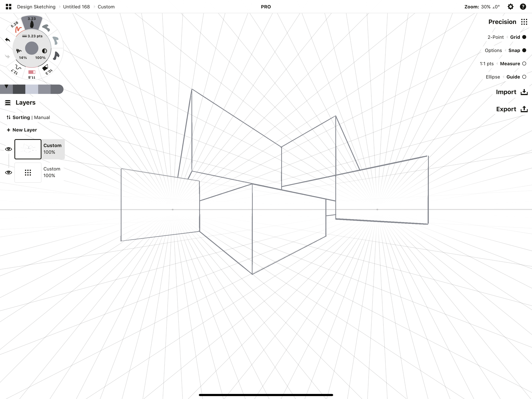Click the PRO tab label
This screenshot has height=399, width=532.
point(266,7)
